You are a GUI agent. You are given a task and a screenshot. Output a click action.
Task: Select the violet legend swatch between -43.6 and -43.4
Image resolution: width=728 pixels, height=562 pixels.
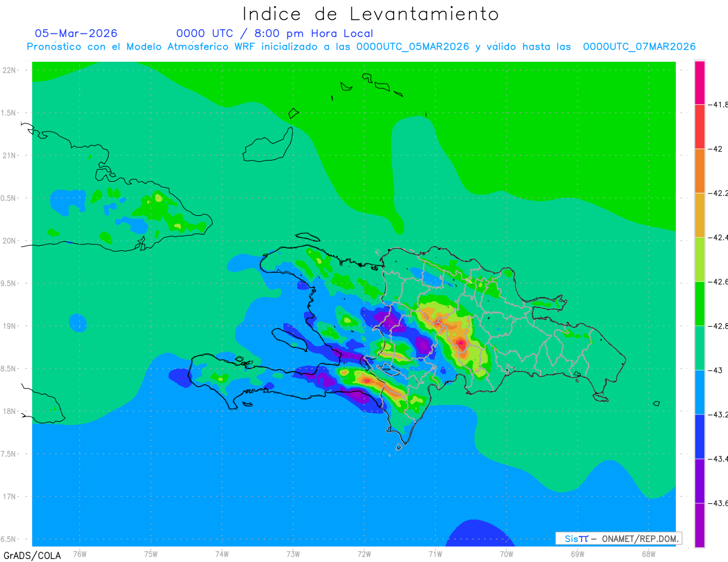pyautogui.click(x=699, y=481)
